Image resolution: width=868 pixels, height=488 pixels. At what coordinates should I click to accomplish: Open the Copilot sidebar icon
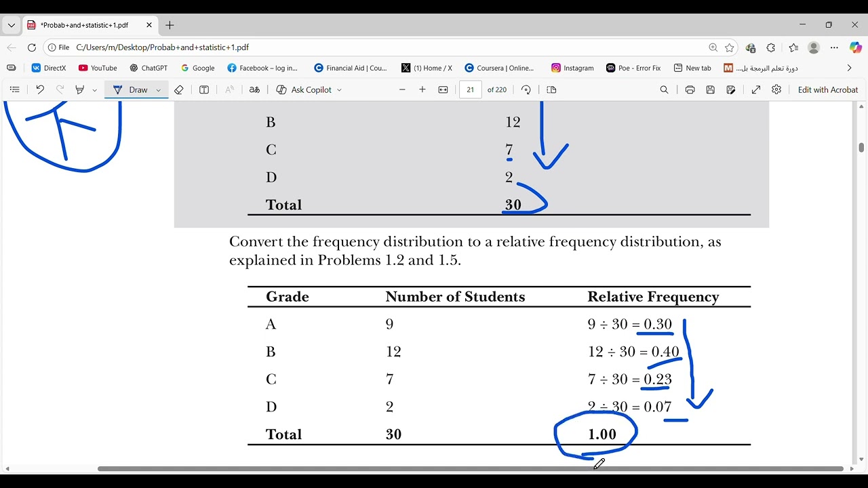tap(856, 47)
